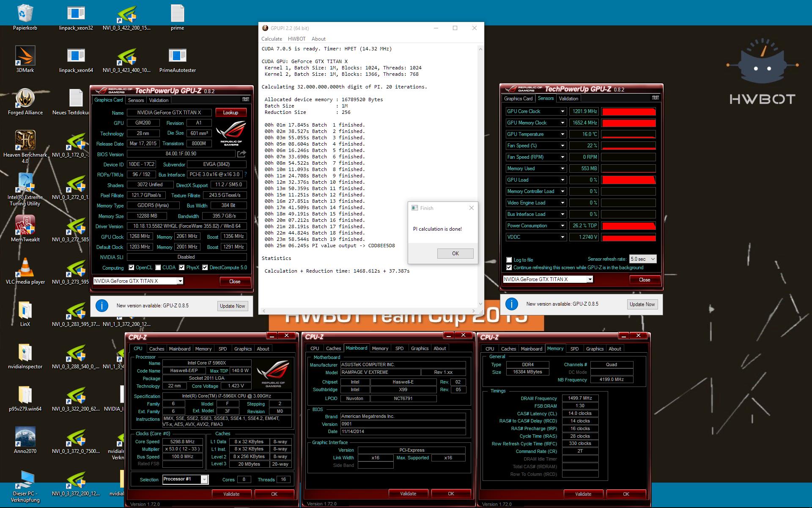Viewport: 812px width, 508px height.
Task: Open the Calculate menu in GPUPI
Action: click(272, 39)
